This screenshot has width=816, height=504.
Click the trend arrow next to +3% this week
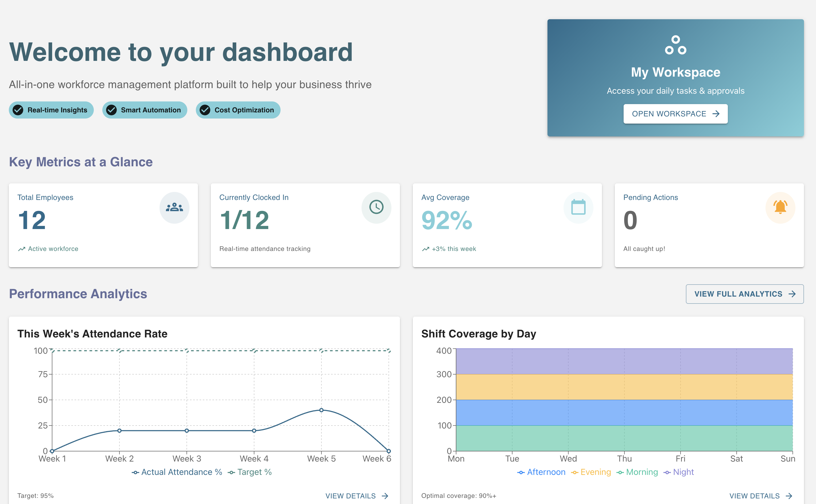coord(425,249)
